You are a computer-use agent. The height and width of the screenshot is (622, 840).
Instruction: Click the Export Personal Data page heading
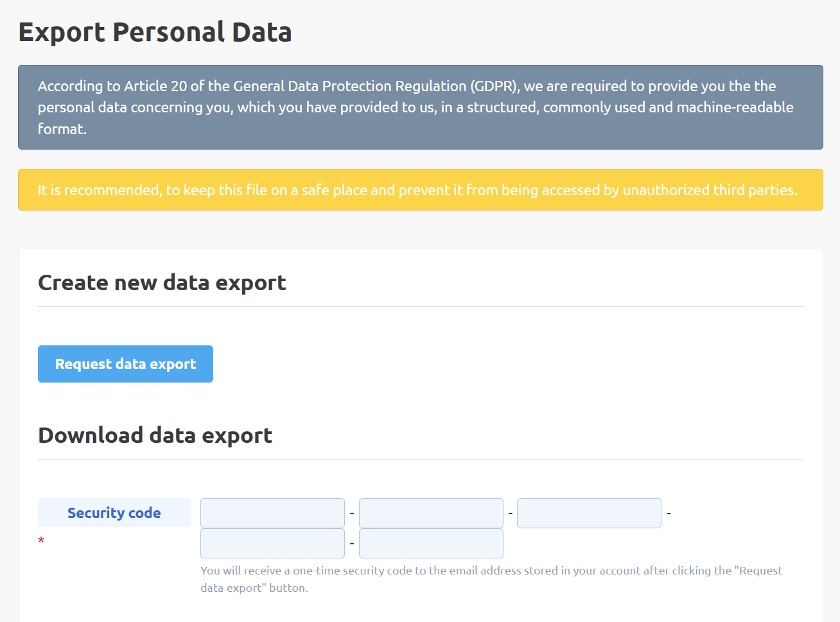(155, 32)
